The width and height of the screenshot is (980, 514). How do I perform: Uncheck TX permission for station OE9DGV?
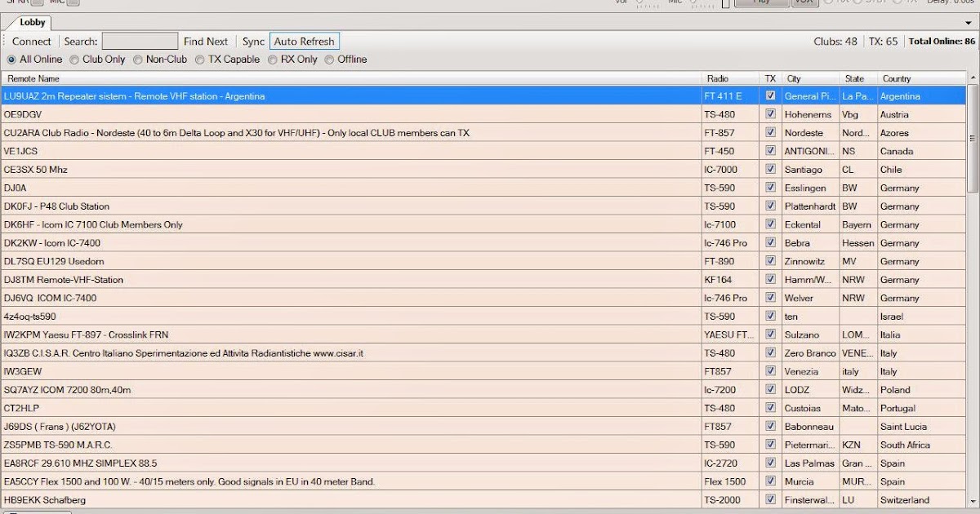point(770,114)
